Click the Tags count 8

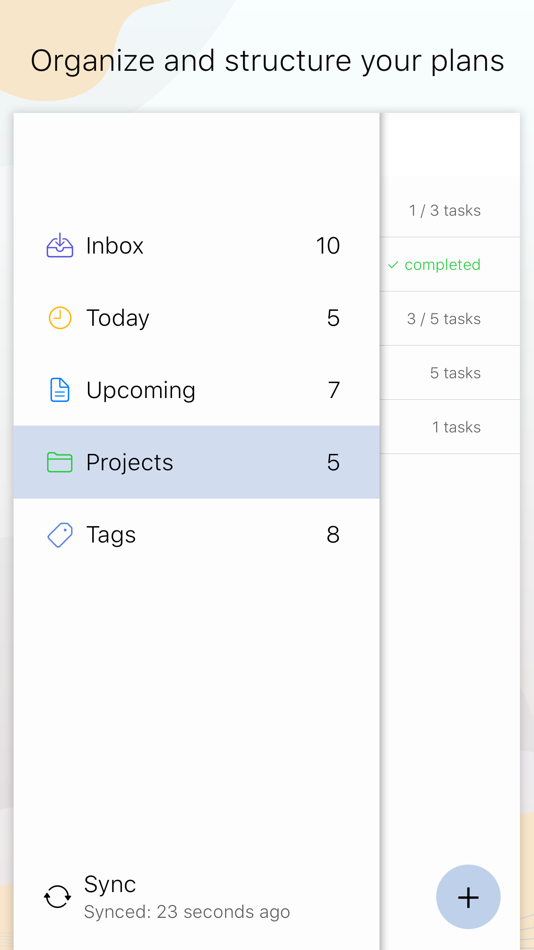333,535
